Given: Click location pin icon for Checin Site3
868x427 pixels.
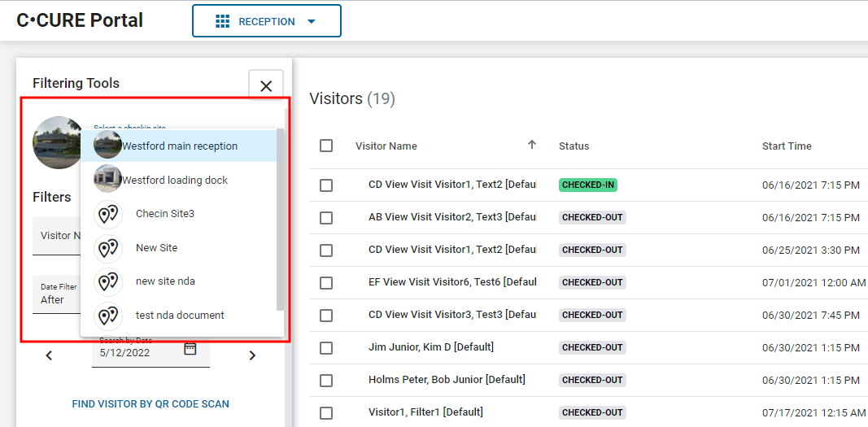Looking at the screenshot, I should tap(108, 214).
